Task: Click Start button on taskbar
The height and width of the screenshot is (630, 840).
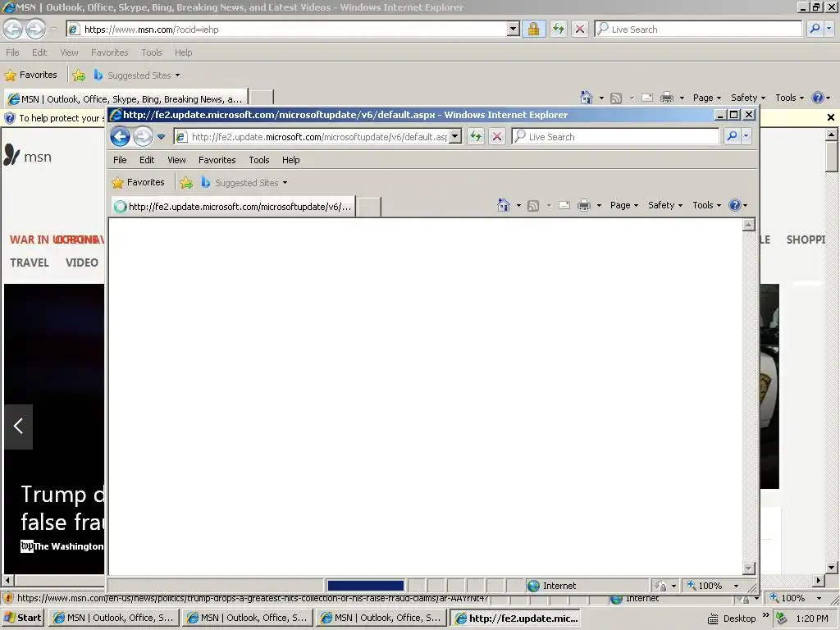Action: (23, 618)
